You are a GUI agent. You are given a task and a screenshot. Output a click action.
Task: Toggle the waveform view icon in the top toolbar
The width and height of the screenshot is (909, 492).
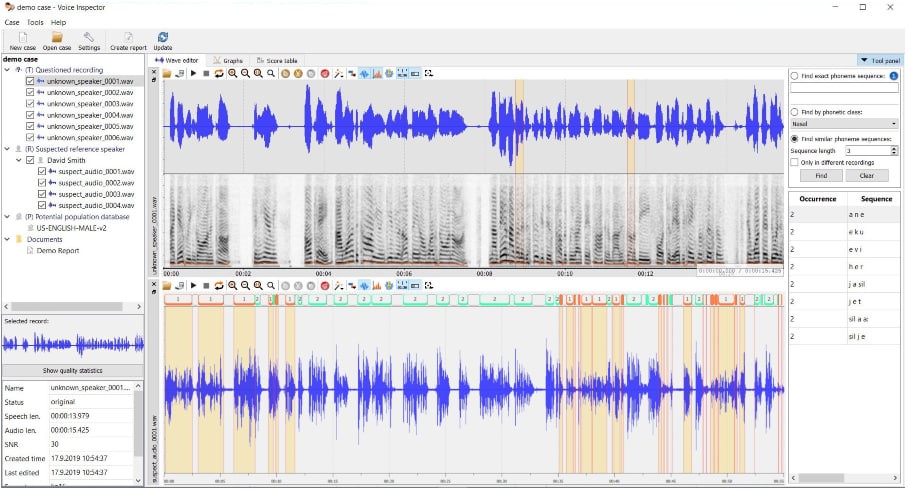pos(364,74)
